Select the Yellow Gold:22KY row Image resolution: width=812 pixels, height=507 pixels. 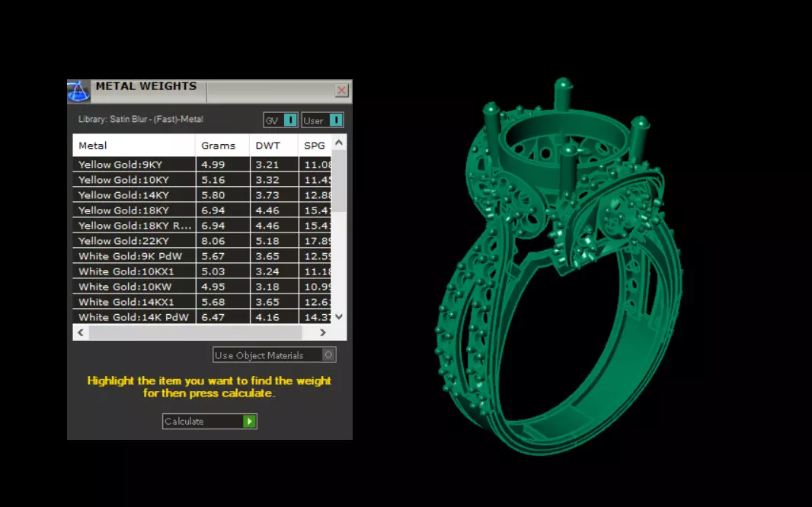click(x=202, y=241)
